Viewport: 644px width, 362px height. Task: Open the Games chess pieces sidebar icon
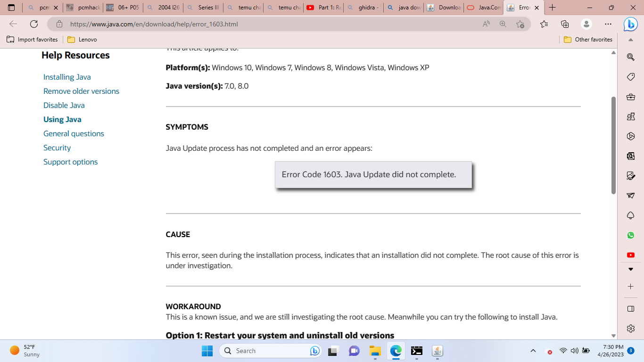pos(630,116)
